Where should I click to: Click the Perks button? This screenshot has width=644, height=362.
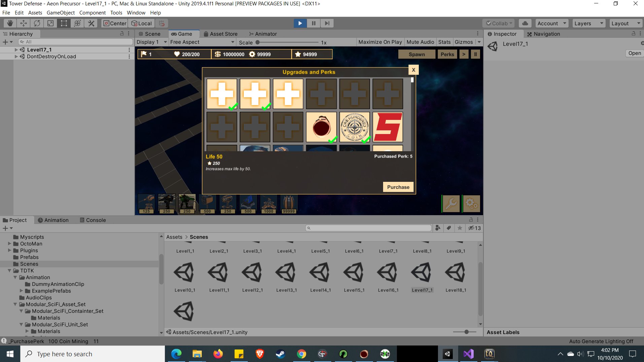[447, 54]
